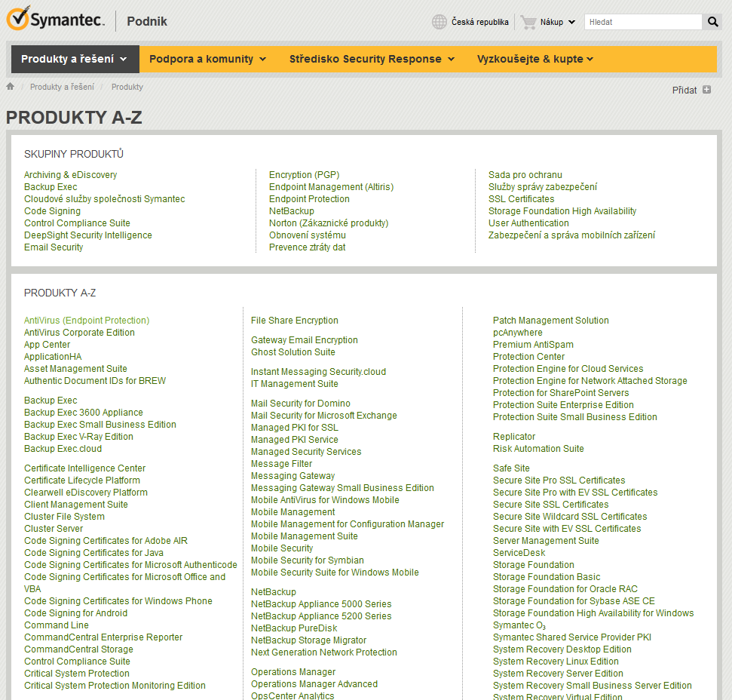The width and height of the screenshot is (732, 700).
Task: Click the Symantec logo
Action: [x=56, y=19]
